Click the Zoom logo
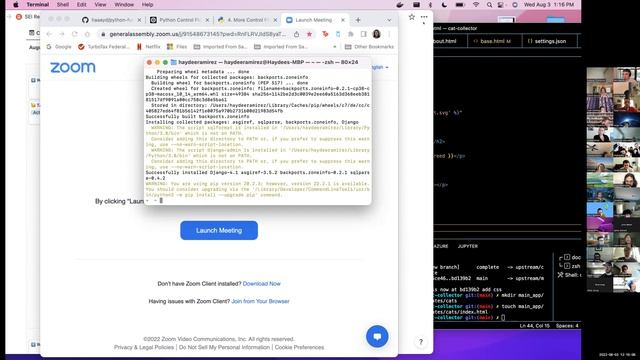 point(73,67)
